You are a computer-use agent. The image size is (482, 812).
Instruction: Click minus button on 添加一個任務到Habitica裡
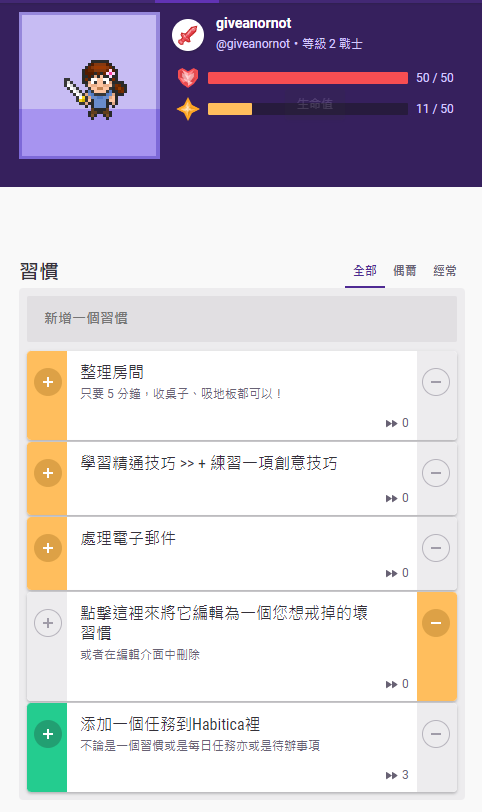pos(436,734)
